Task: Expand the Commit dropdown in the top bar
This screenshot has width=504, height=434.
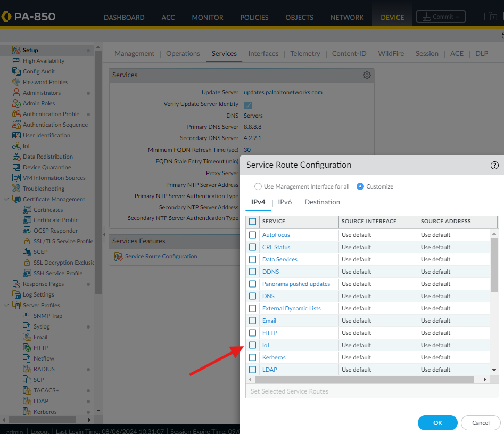Action: (x=458, y=17)
